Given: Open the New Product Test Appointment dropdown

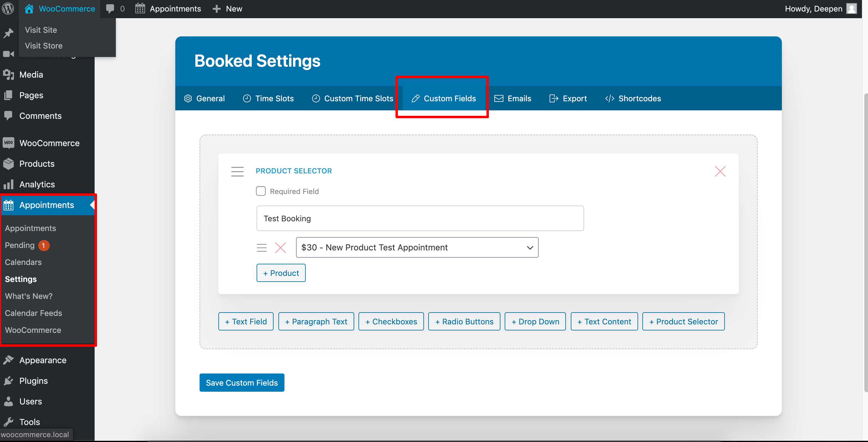Looking at the screenshot, I should coord(529,247).
